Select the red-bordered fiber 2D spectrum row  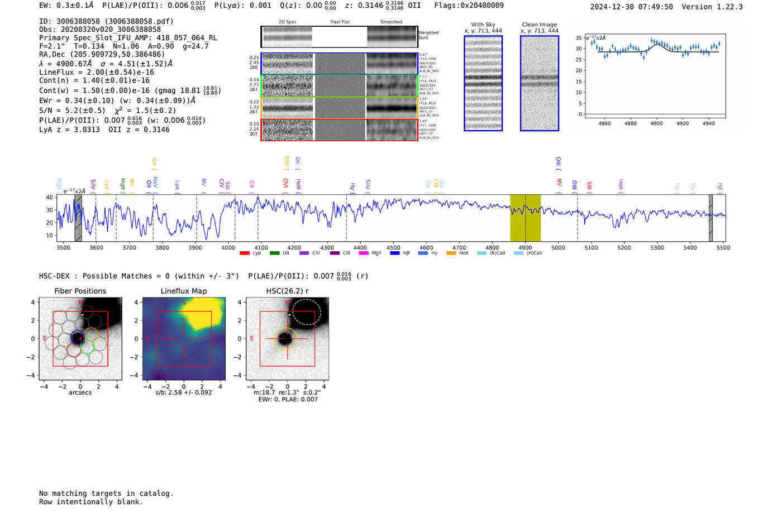pyautogui.click(x=339, y=130)
